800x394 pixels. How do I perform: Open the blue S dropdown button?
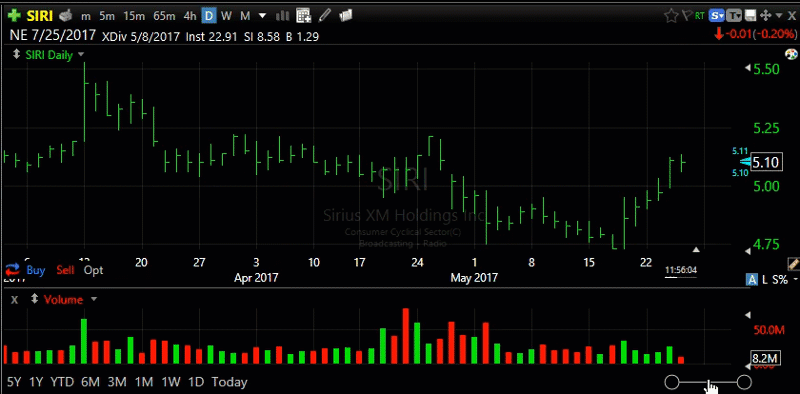[x=717, y=16]
